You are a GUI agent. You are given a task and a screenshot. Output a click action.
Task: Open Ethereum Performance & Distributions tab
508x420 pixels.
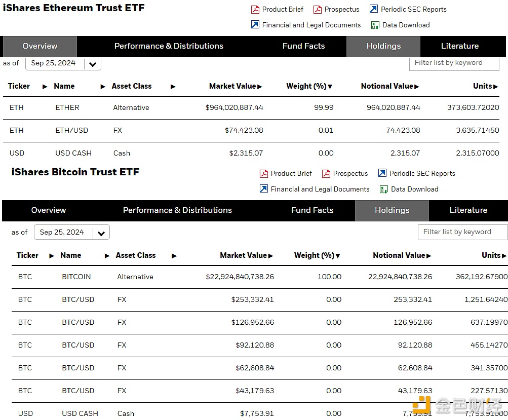[x=169, y=46]
